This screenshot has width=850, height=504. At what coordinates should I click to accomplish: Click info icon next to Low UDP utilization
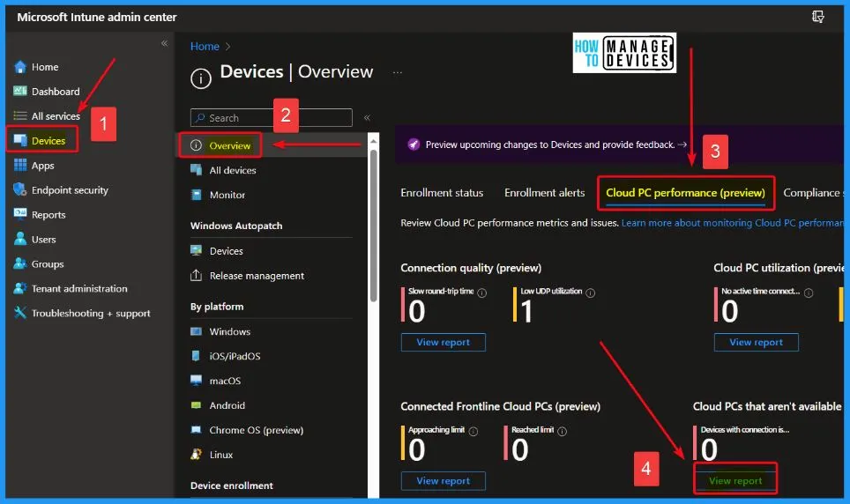(591, 293)
